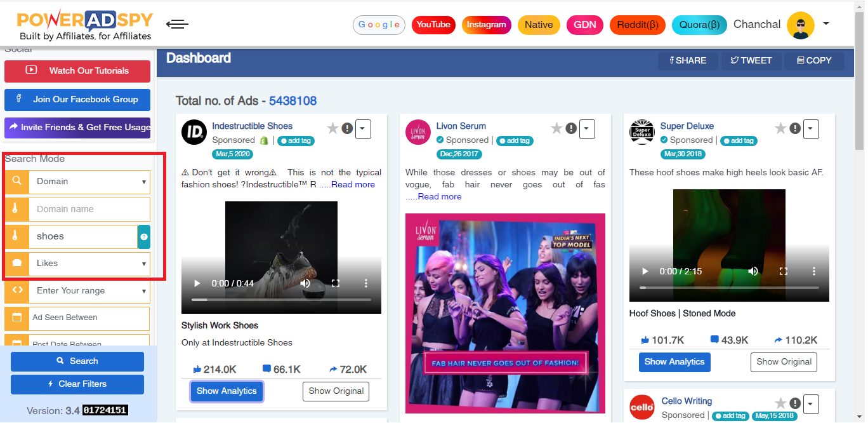The height and width of the screenshot is (423, 868).
Task: Switch to the Reddit(β) ads platform
Action: tap(638, 25)
